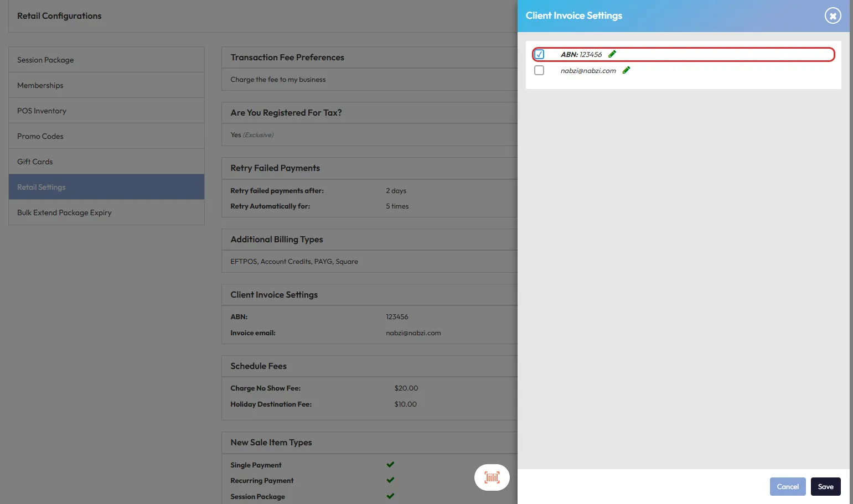The height and width of the screenshot is (504, 853).
Task: Click the edit pencil next to nabzi@nabzi.com
Action: click(626, 70)
